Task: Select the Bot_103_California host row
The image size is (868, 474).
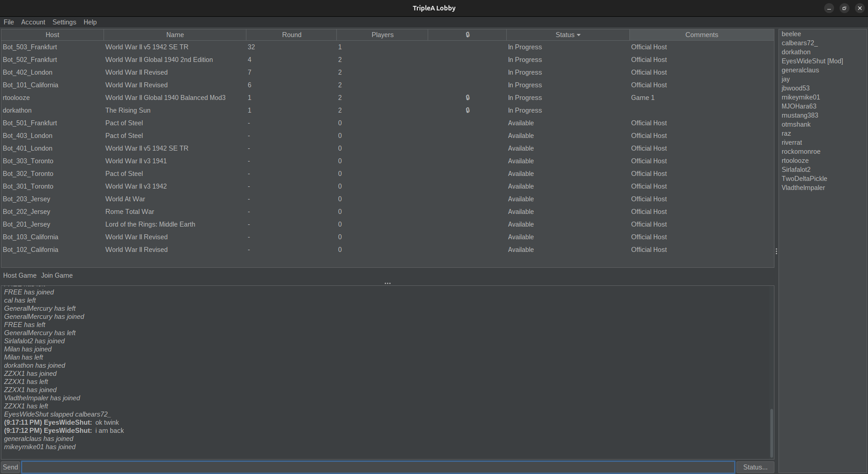Action: (x=387, y=237)
